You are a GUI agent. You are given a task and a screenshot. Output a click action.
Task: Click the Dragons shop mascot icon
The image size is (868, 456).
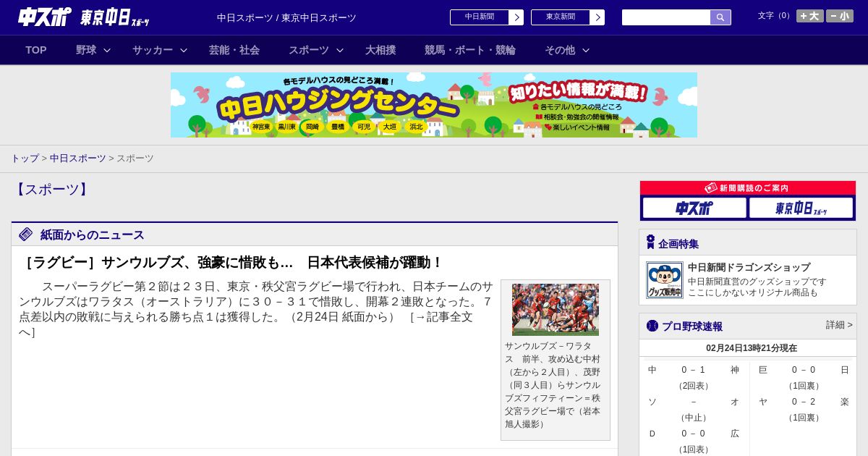(x=665, y=280)
